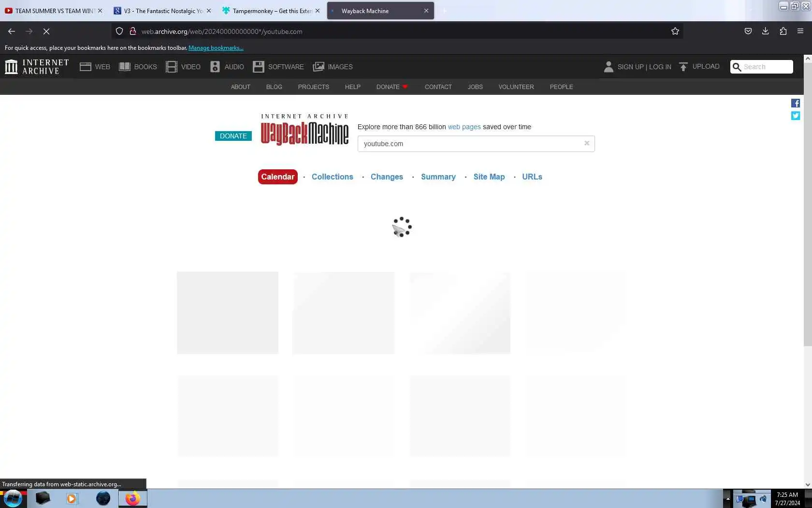Open the media player taskbar icon
This screenshot has width=812, height=508.
(72, 498)
